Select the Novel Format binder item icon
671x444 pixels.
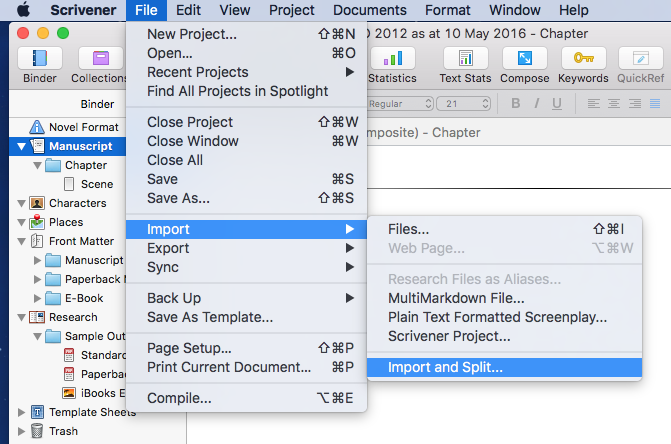click(37, 127)
